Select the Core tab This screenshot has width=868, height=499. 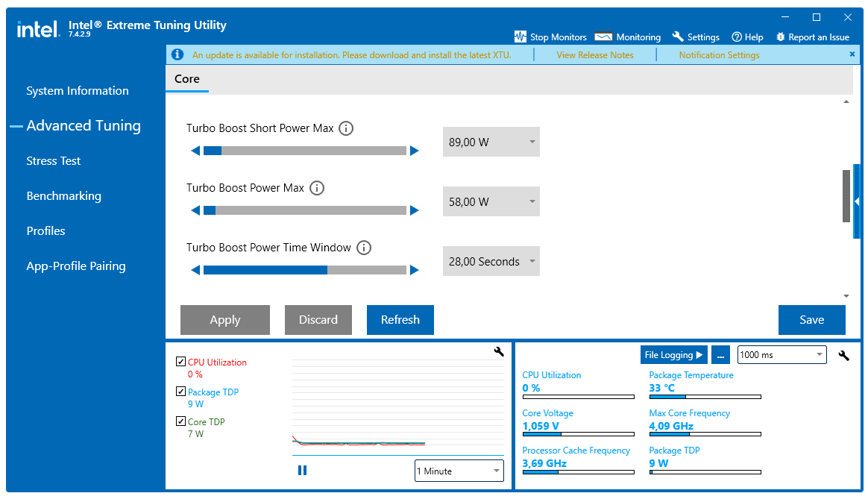point(187,79)
